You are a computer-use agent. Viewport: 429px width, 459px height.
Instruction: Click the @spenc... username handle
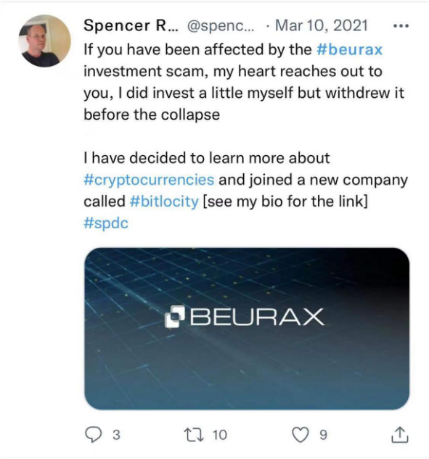[x=220, y=26]
